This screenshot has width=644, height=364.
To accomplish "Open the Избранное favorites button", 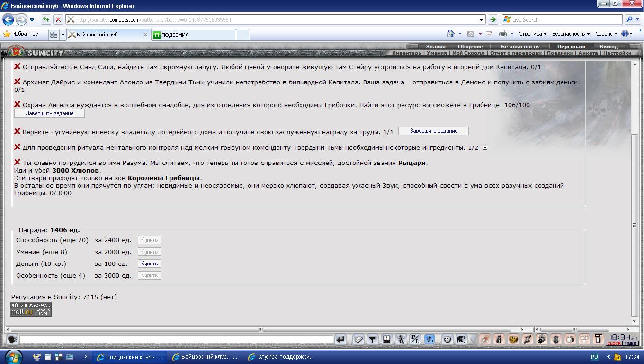I will (x=21, y=34).
